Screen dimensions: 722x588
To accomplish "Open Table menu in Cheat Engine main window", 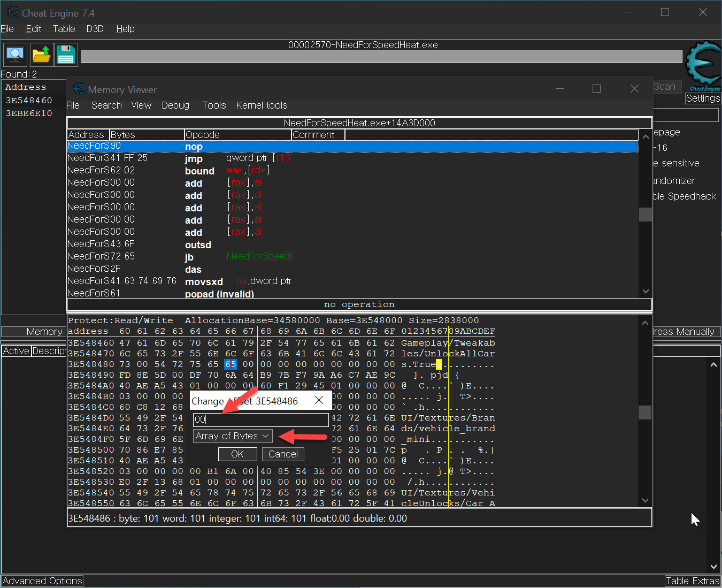I will [64, 29].
